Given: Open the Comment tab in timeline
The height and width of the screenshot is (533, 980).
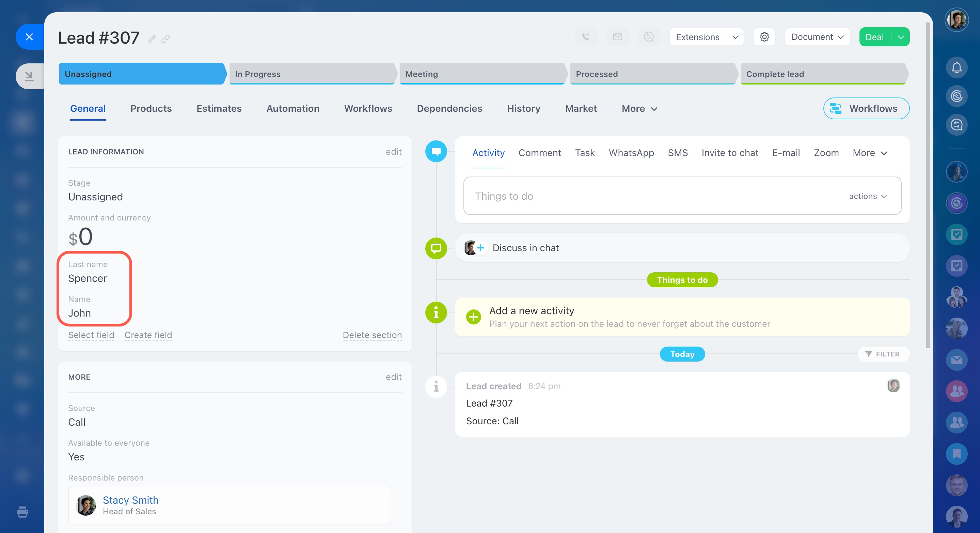Looking at the screenshot, I should tap(539, 153).
